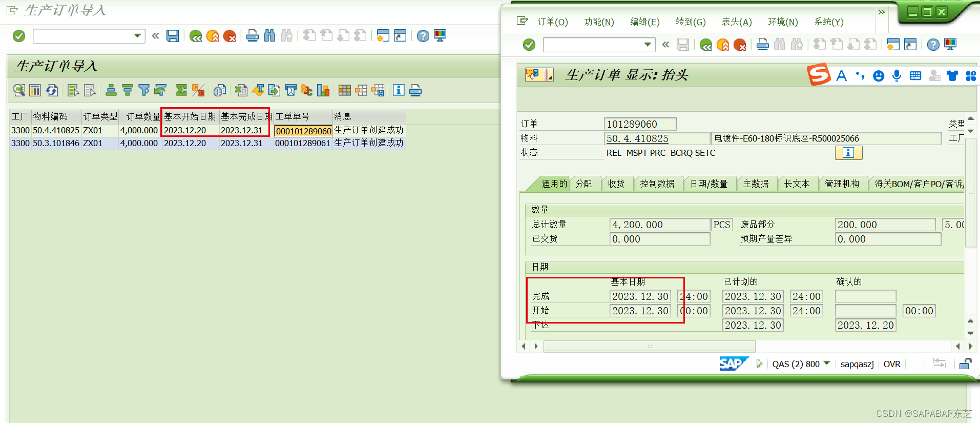Click green Back icon in 生产订单导入 window
The image size is (980, 423).
pyautogui.click(x=195, y=36)
